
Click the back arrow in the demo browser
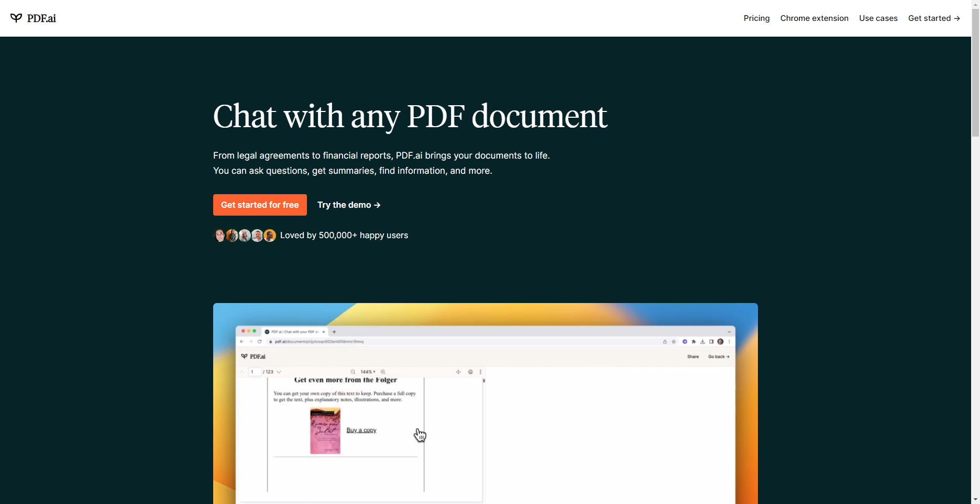point(241,341)
